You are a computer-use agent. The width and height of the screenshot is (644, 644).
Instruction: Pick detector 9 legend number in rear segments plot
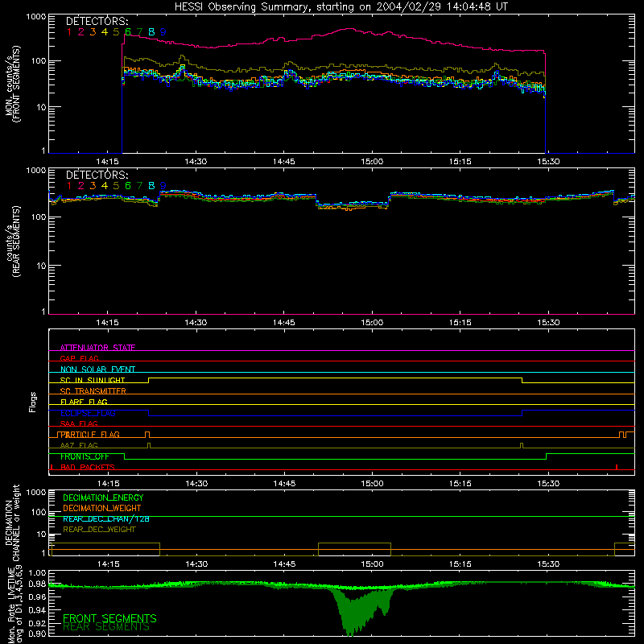pyautogui.click(x=163, y=186)
